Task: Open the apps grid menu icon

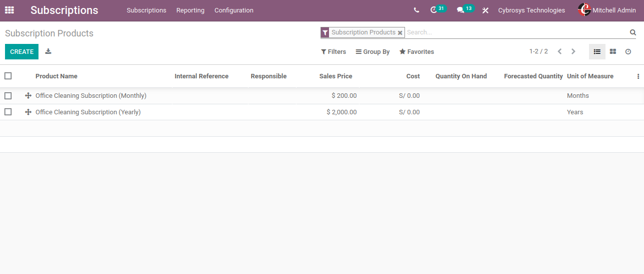Action: click(x=9, y=10)
